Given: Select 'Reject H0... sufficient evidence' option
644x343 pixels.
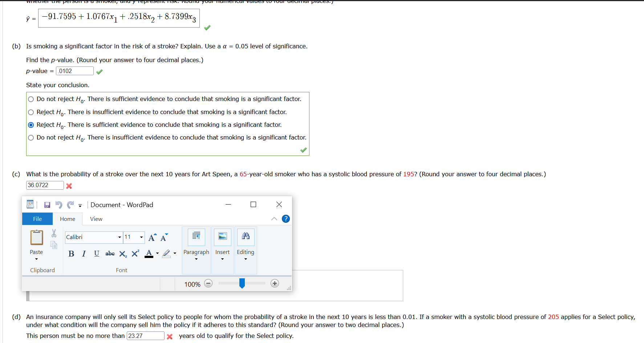Looking at the screenshot, I should [x=31, y=125].
